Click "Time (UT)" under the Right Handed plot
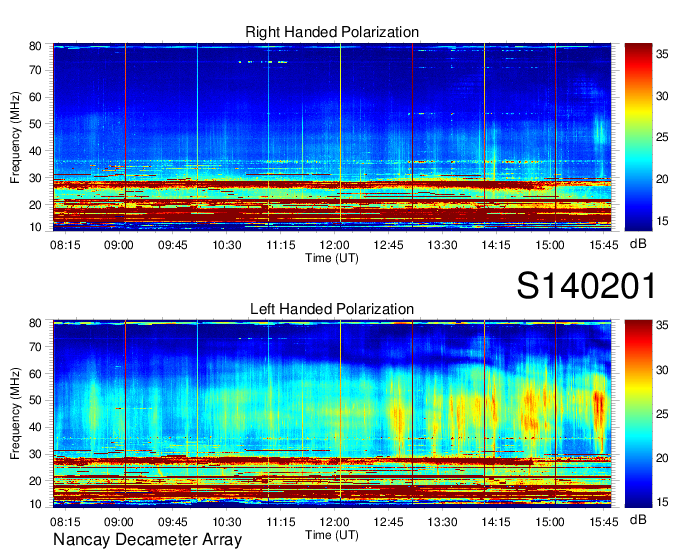Image resolution: width=680 pixels, height=552 pixels. [332, 258]
